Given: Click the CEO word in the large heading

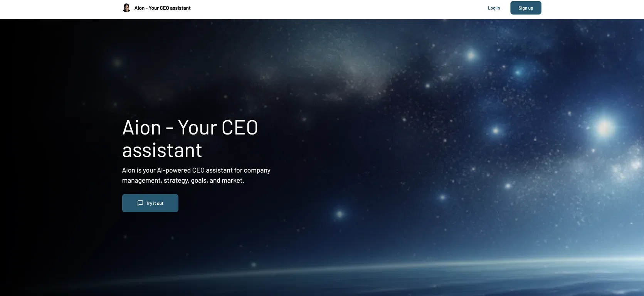Looking at the screenshot, I should (240, 128).
